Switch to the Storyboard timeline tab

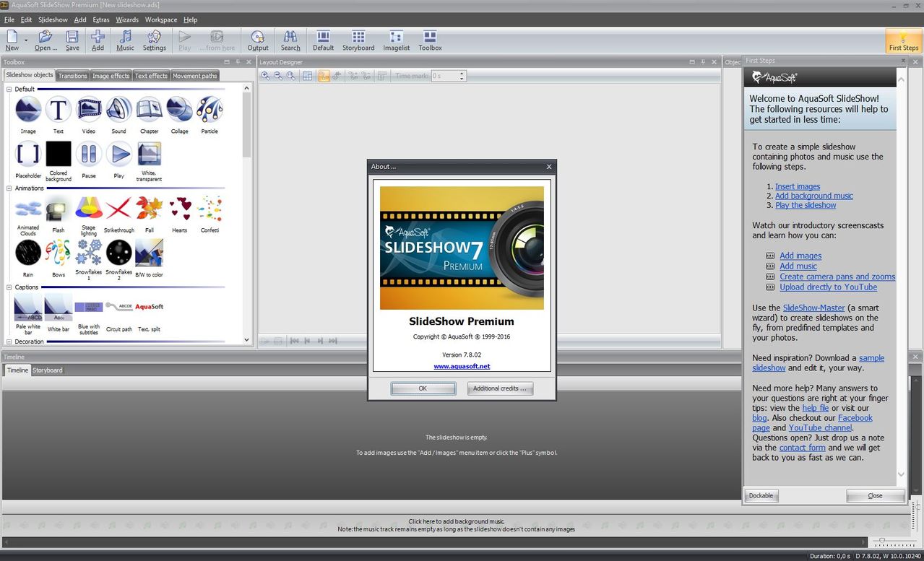click(x=48, y=370)
